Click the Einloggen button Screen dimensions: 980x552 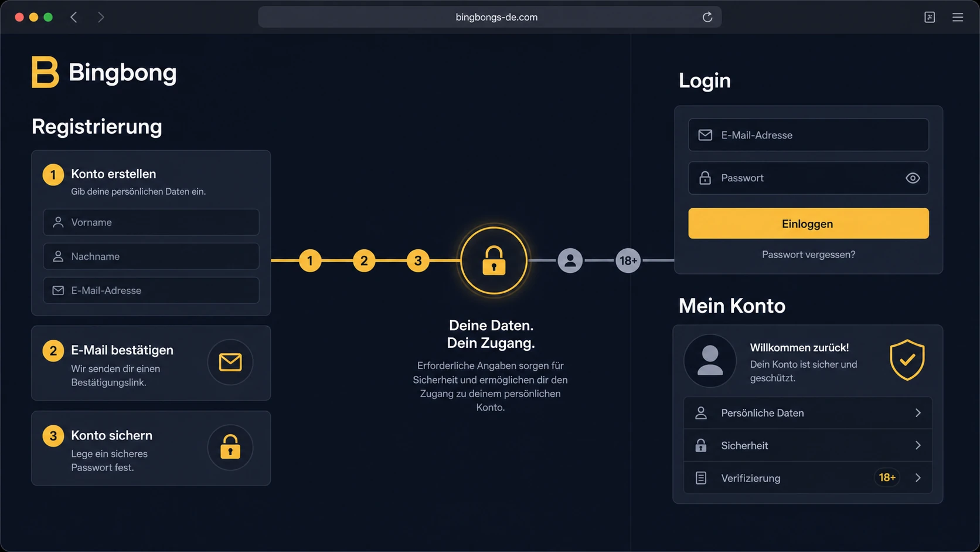(808, 223)
